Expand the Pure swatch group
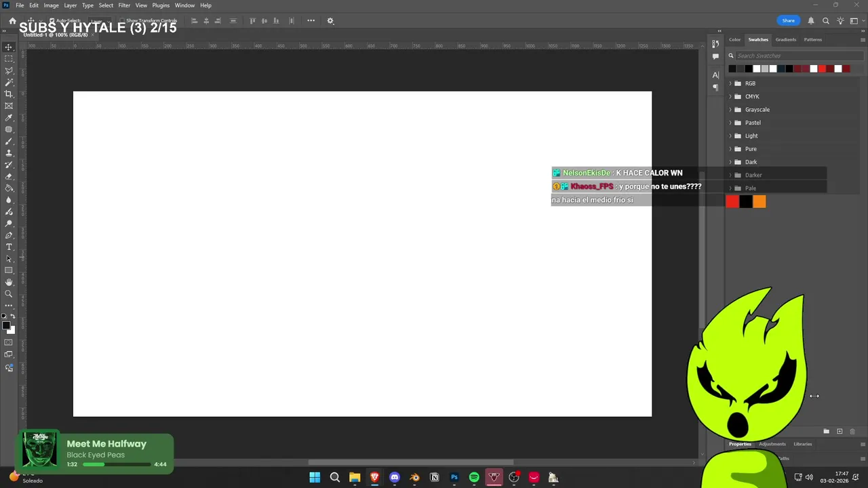 (730, 149)
